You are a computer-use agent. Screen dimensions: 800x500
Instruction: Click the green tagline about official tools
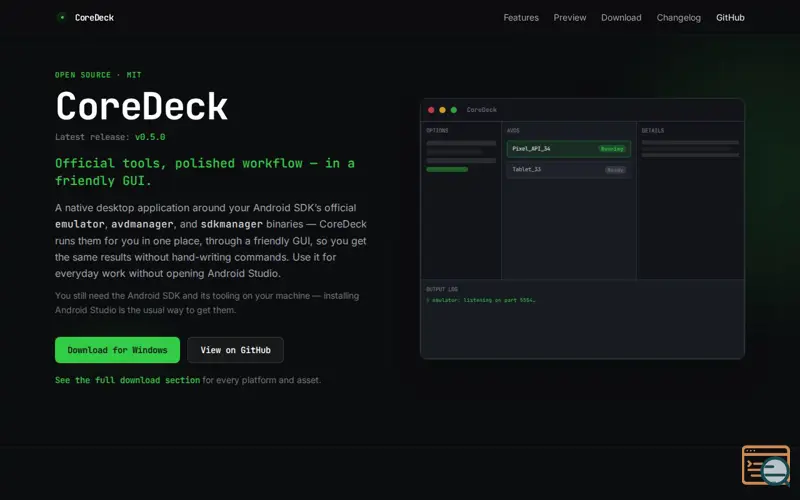205,172
